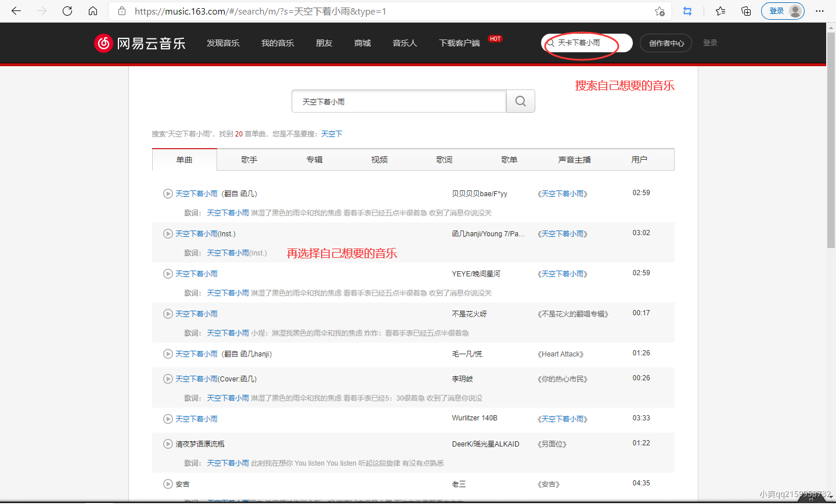Open artist 不是花火呀

coord(469,314)
